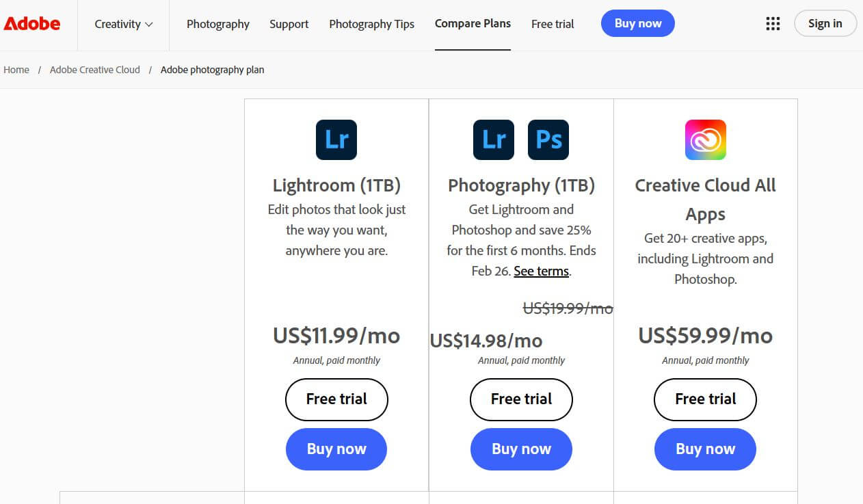Click the blue Buy now button in the header

(x=637, y=23)
